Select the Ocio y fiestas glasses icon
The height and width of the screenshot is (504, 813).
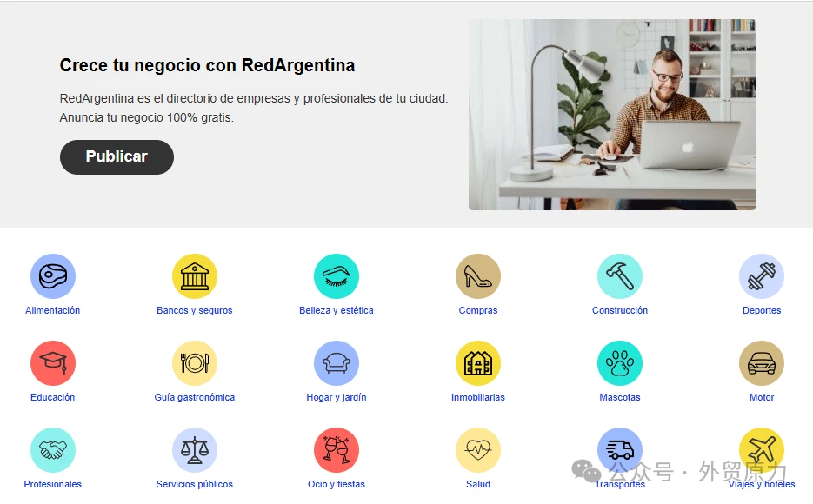[x=337, y=450]
